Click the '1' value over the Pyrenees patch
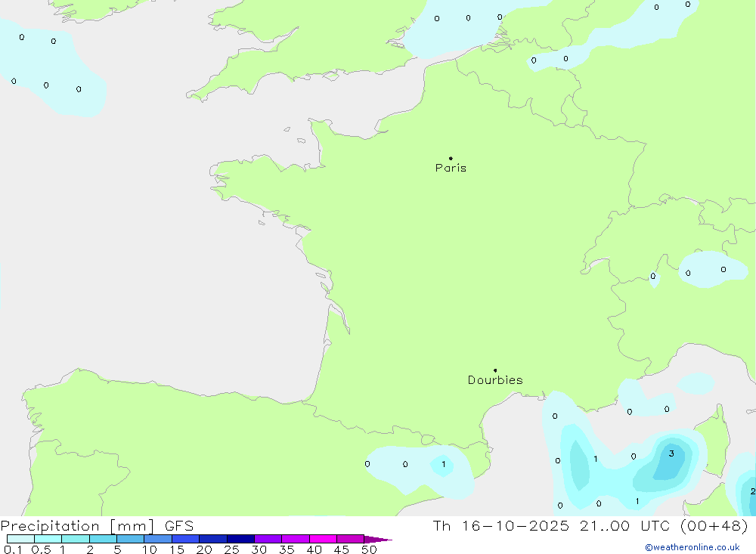756x554 pixels. pyautogui.click(x=444, y=464)
